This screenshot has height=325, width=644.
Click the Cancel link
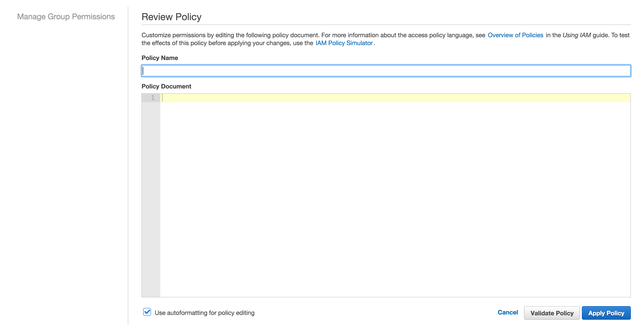[508, 312]
